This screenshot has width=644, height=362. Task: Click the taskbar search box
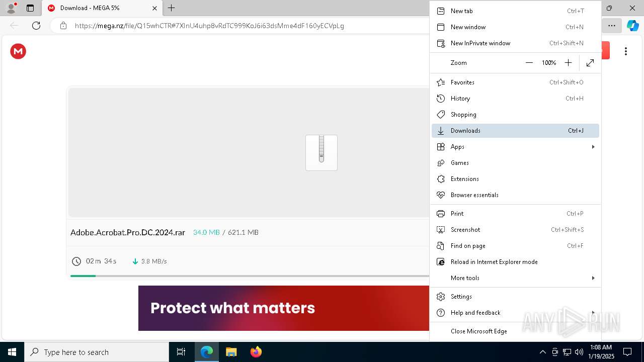(x=97, y=352)
